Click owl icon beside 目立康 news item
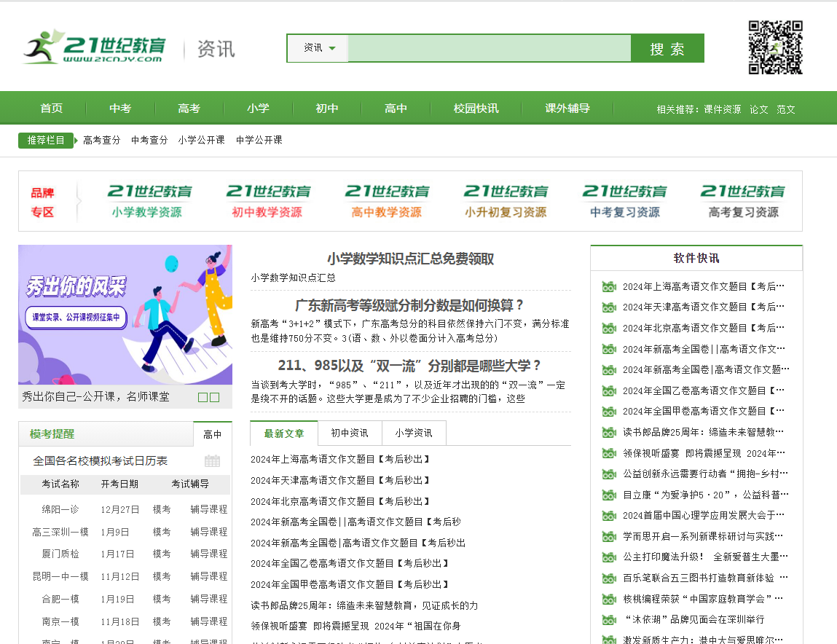Image resolution: width=837 pixels, height=644 pixels. coord(609,495)
